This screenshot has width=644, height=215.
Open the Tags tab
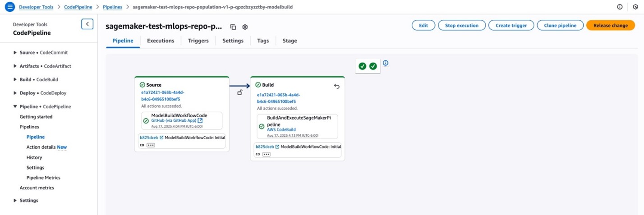pyautogui.click(x=263, y=41)
